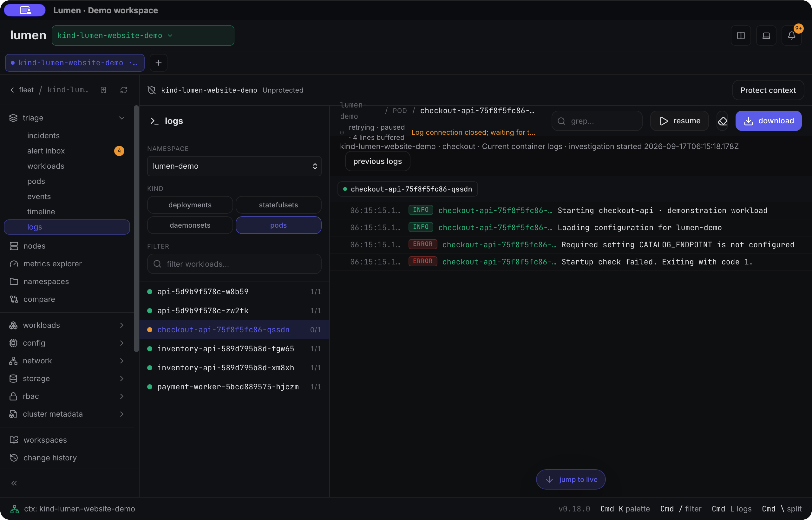Select pod payment-worker-5bcd889575-hjczm

(x=234, y=387)
